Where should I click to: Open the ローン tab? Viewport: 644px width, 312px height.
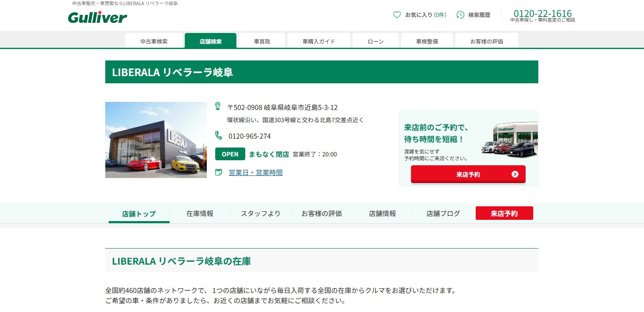click(375, 41)
